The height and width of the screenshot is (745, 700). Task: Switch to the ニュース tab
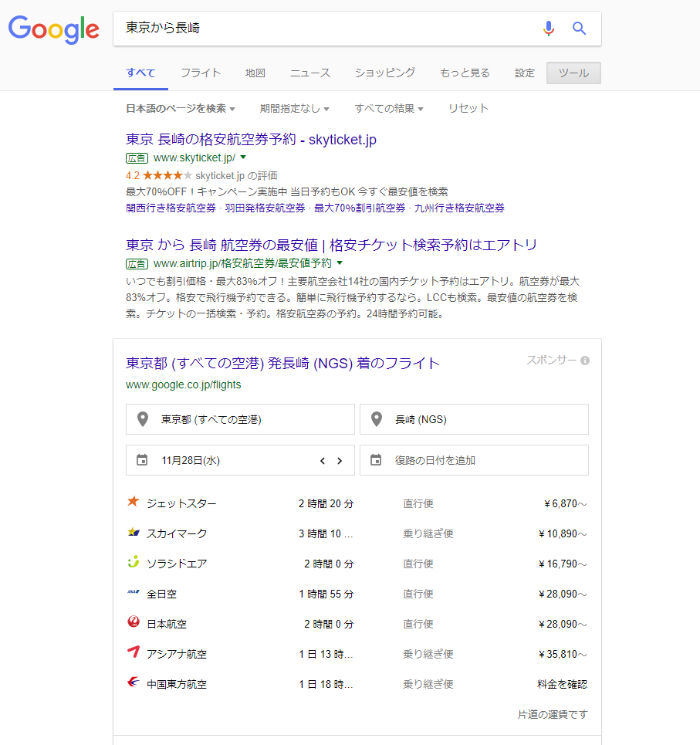(x=310, y=73)
